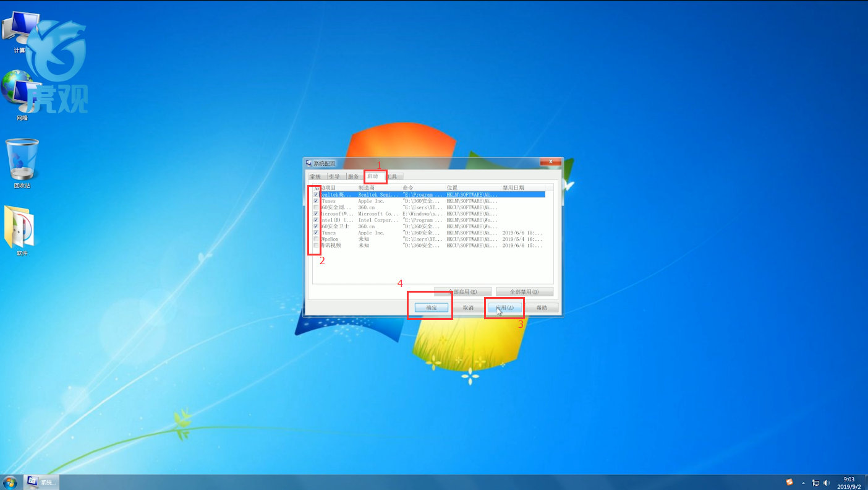868x490 pixels.
Task: Sort by the 启动项目 column header
Action: coord(334,187)
